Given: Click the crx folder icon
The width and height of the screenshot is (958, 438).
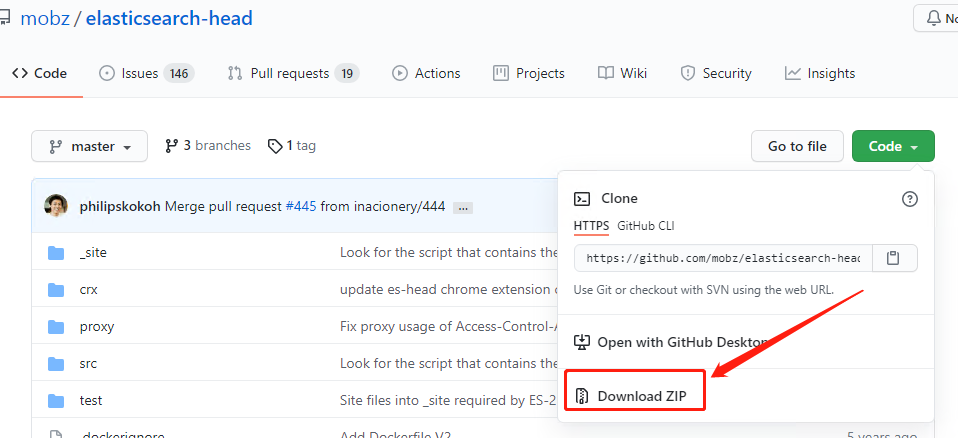Looking at the screenshot, I should tap(56, 290).
